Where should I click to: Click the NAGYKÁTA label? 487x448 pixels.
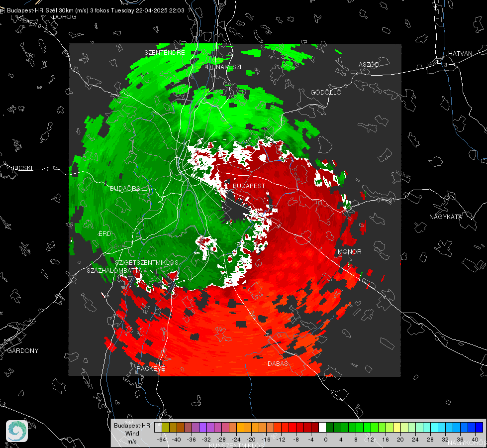coord(445,217)
